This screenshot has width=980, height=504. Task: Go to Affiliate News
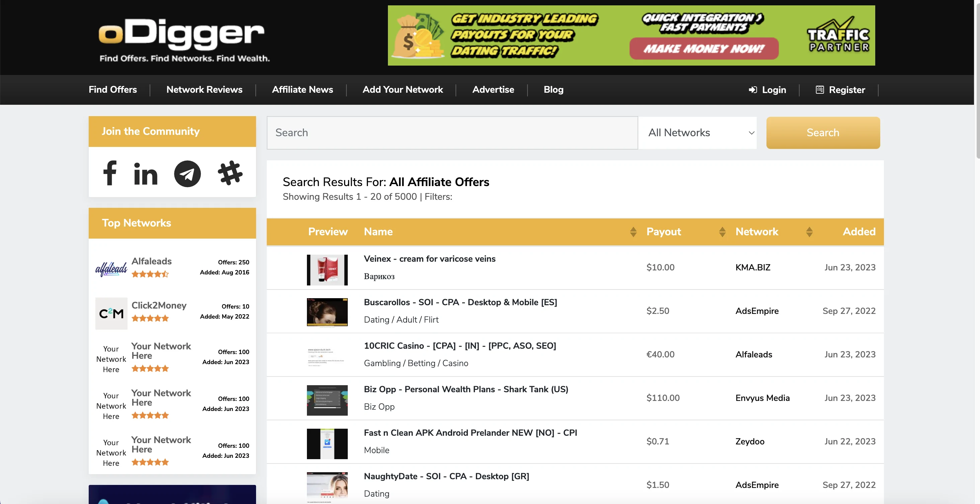303,90
